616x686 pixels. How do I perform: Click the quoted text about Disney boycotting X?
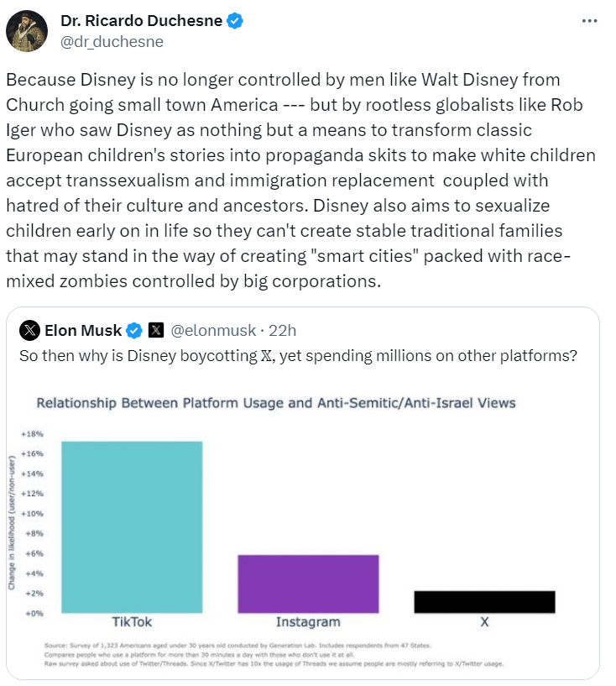click(298, 355)
